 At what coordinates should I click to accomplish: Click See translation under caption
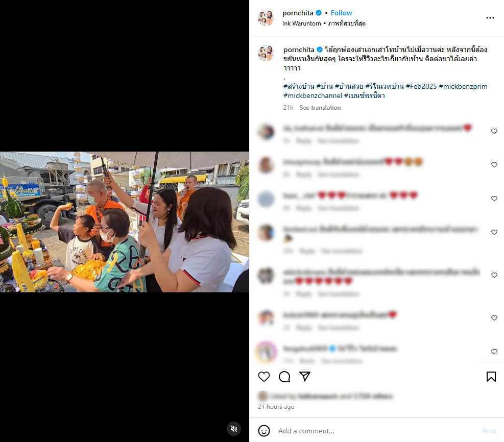(x=320, y=108)
